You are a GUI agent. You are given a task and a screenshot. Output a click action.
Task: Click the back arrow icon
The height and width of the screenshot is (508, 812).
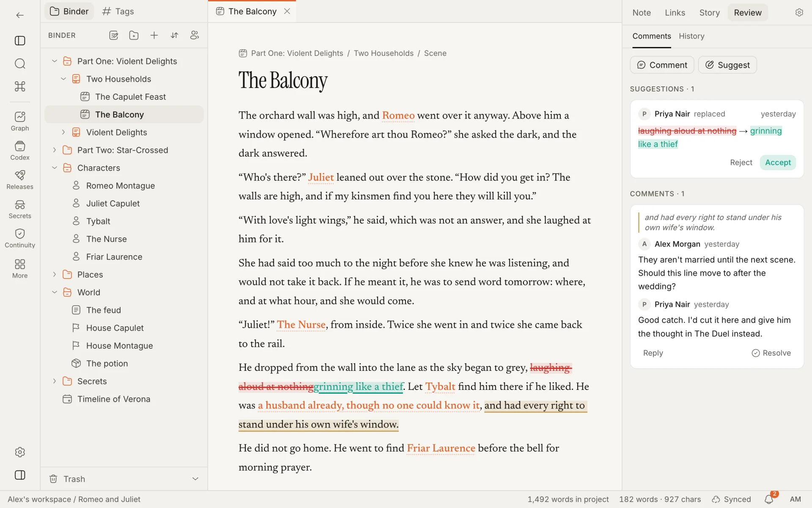click(x=20, y=15)
